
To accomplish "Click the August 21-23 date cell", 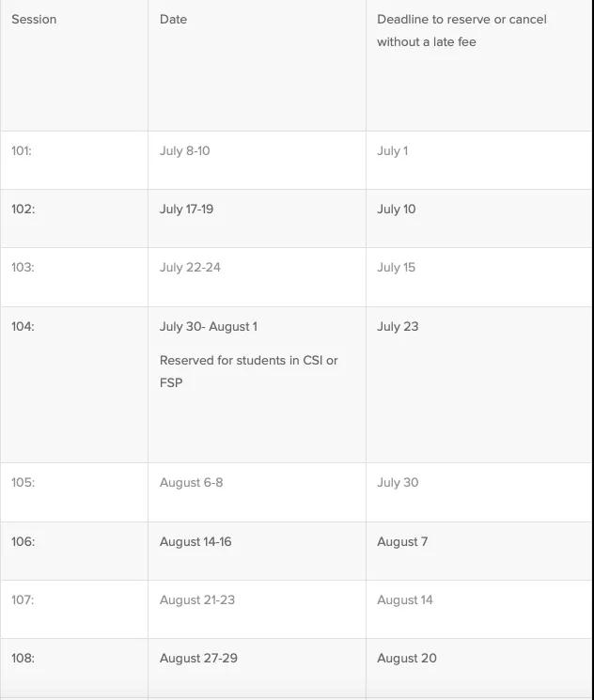I will [x=197, y=600].
